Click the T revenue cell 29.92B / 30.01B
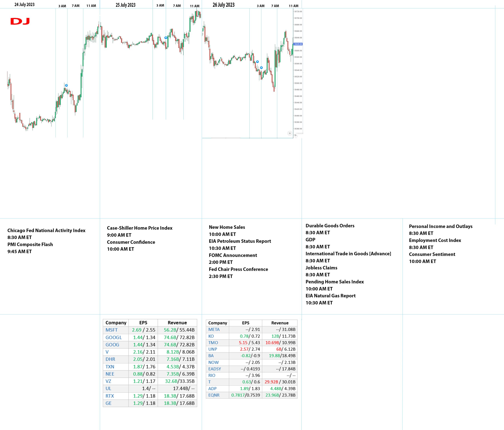The width and height of the screenshot is (504, 430). (280, 382)
